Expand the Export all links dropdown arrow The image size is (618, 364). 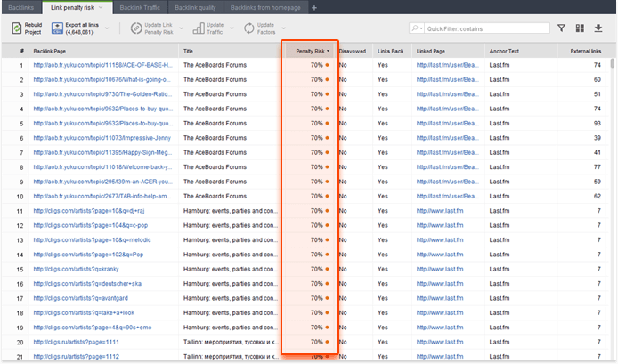107,28
